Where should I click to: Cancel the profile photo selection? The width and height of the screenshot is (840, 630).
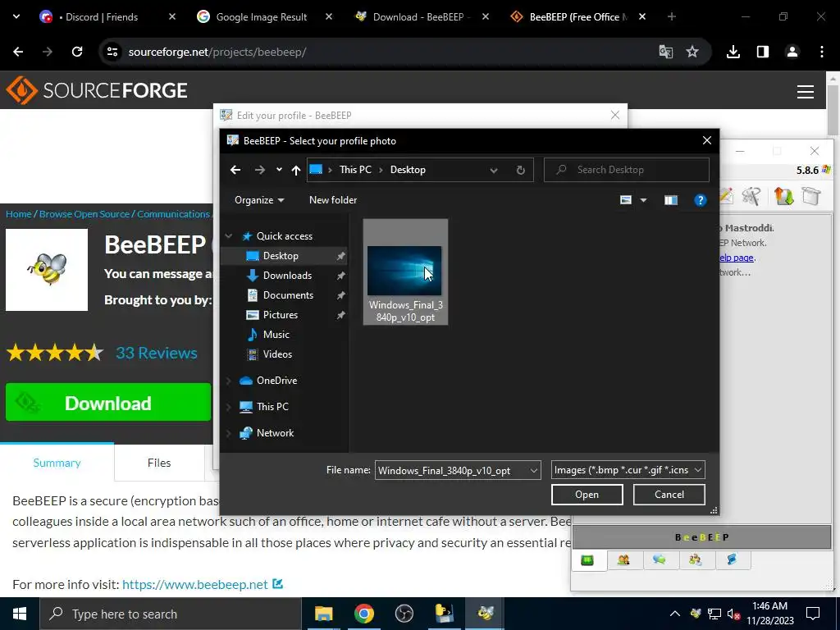pos(669,495)
